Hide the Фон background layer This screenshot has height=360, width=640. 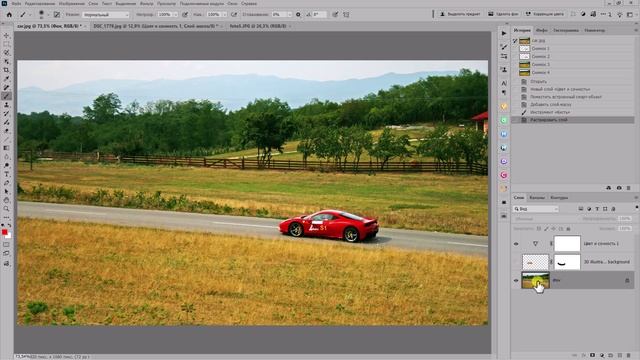[x=516, y=280]
